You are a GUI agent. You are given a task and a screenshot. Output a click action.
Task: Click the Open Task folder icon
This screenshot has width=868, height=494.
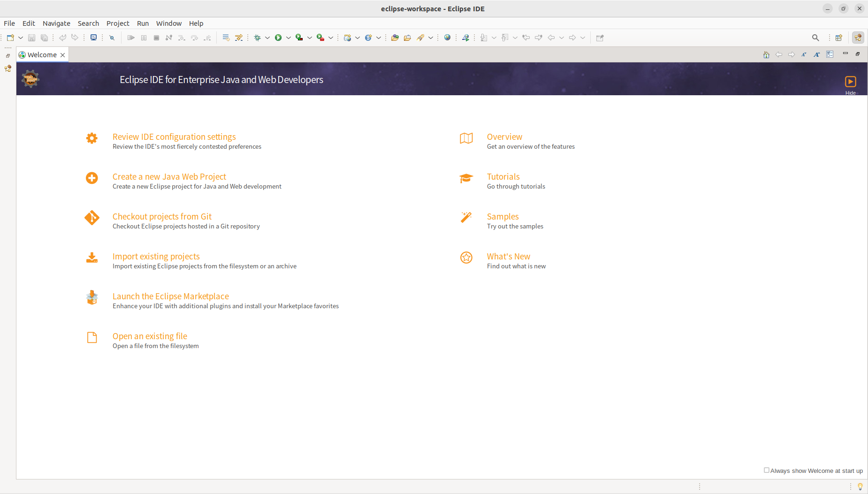point(407,38)
